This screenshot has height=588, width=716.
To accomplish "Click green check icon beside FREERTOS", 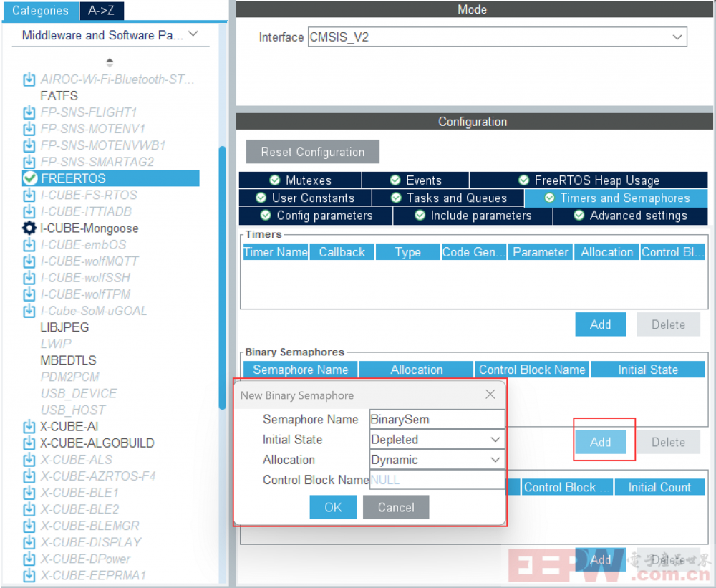I will click(x=30, y=178).
